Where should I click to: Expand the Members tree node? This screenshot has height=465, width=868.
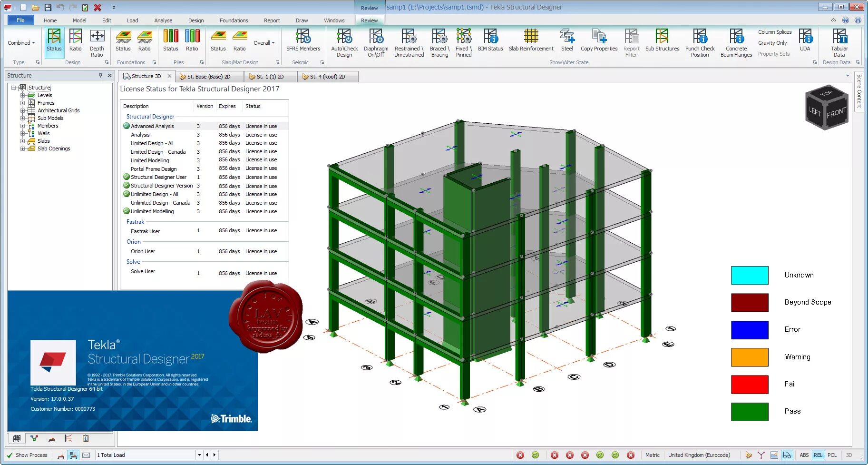pyautogui.click(x=22, y=126)
